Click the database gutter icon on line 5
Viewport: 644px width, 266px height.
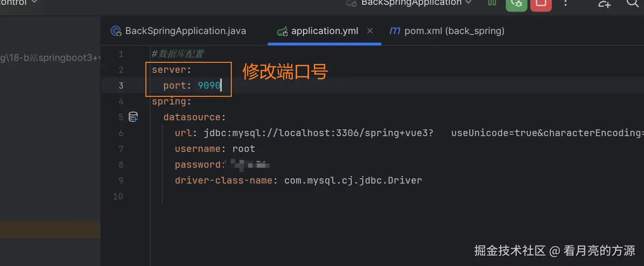tap(133, 117)
